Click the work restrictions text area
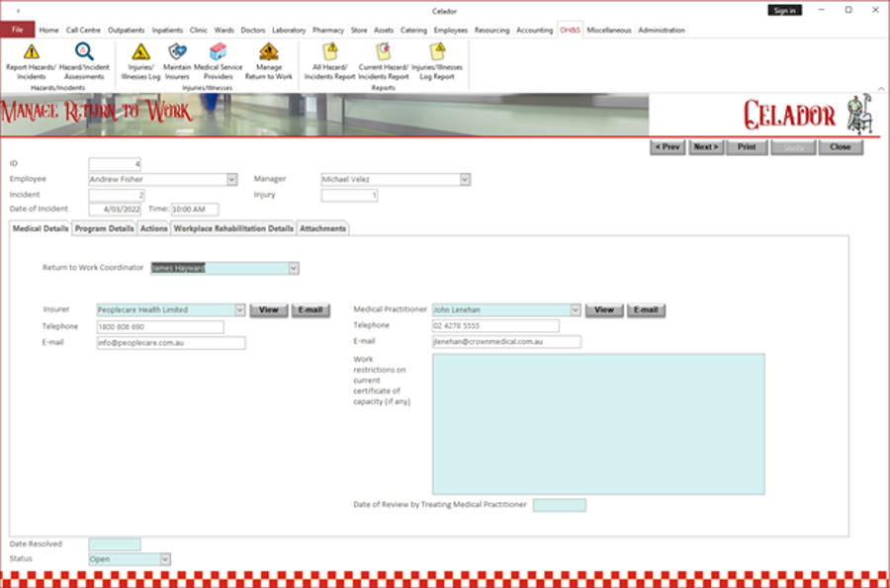Image resolution: width=890 pixels, height=588 pixels. 597,423
